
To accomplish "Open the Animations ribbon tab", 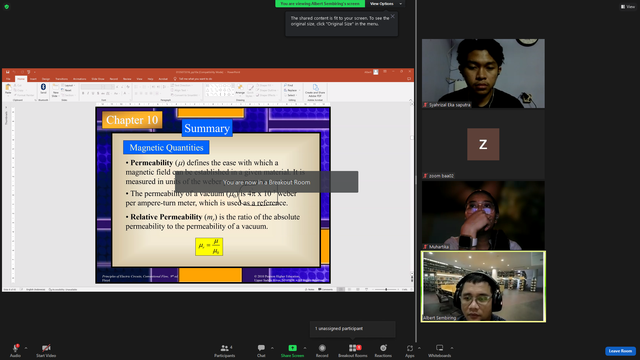I will pyautogui.click(x=80, y=79).
